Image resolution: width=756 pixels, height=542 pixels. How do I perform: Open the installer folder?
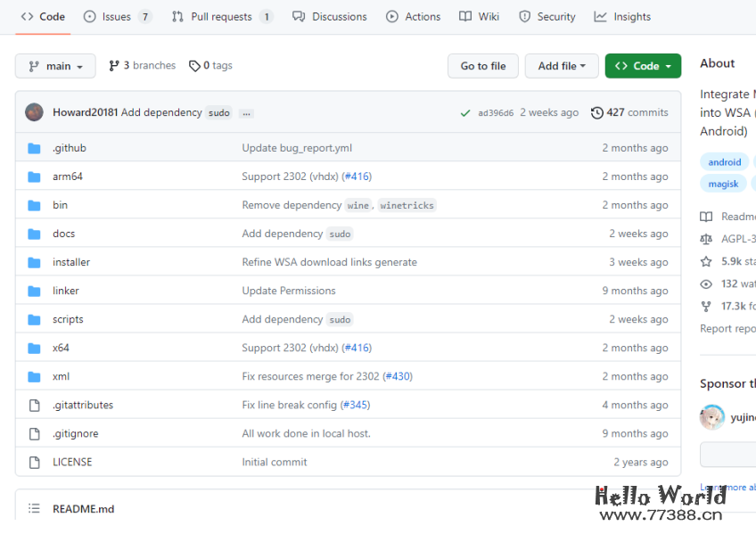point(71,262)
